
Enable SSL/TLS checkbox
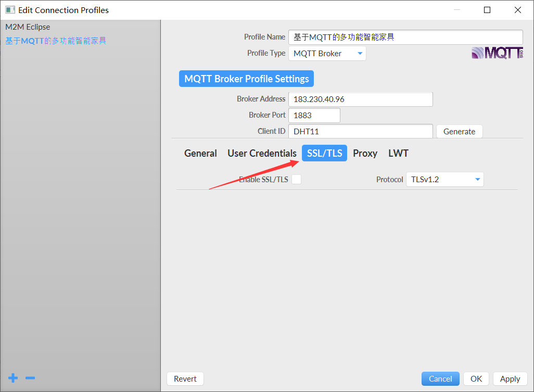[x=296, y=180]
